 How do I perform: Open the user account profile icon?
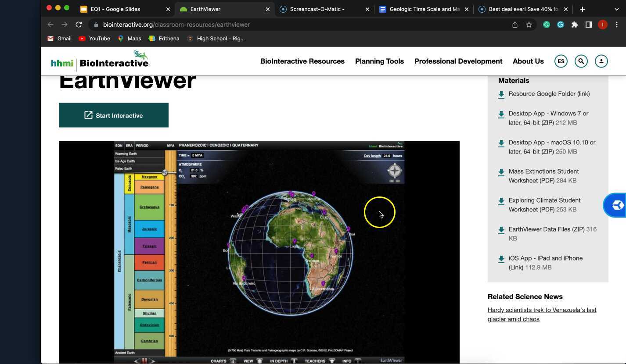point(601,61)
